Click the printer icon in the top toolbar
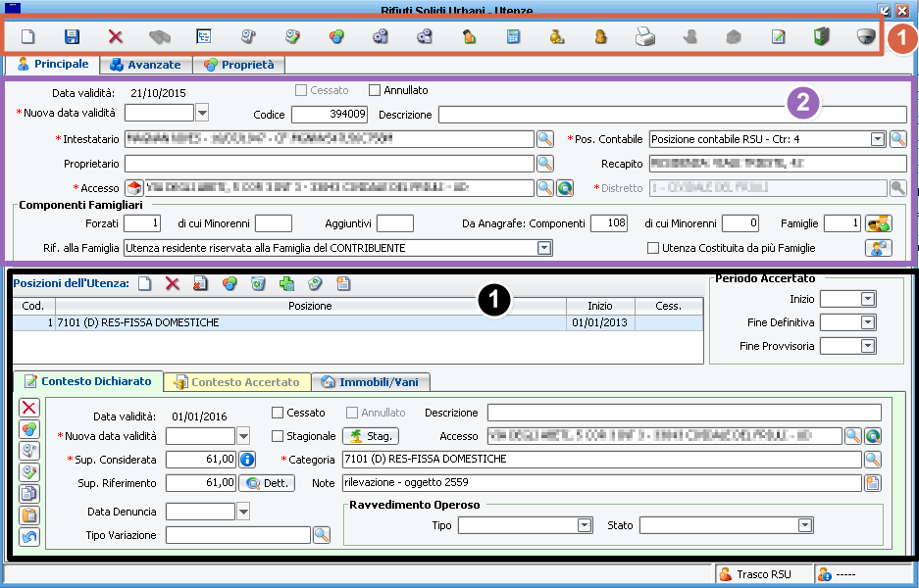919x588 pixels. click(x=644, y=37)
